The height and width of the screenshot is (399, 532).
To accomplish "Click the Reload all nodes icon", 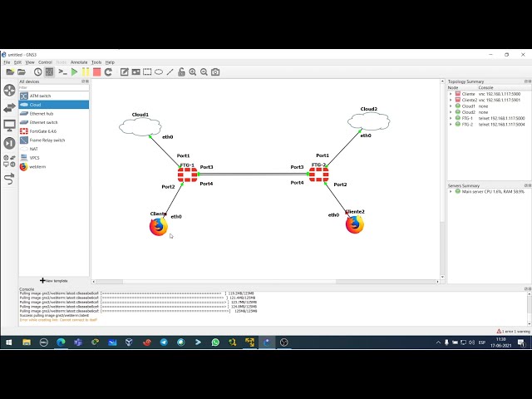I will (108, 72).
